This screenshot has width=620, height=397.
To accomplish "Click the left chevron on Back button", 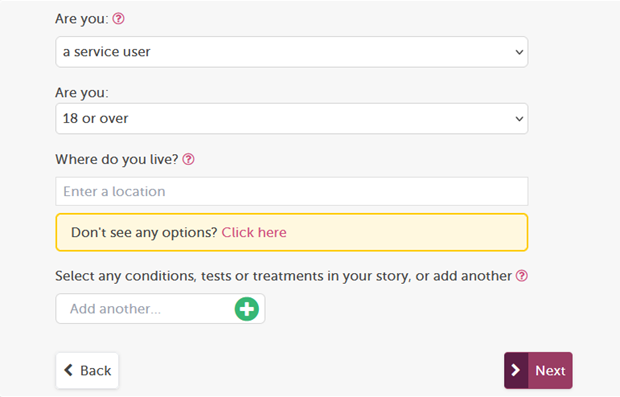I will [x=68, y=370].
